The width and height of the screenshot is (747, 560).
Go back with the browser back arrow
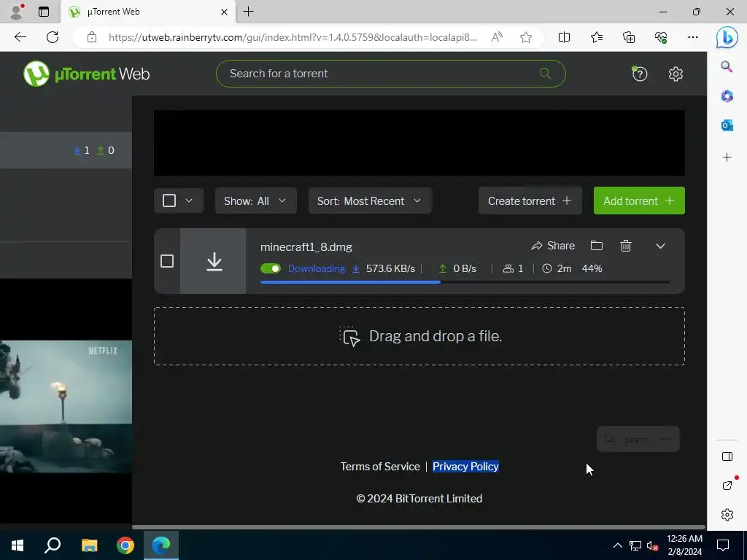(20, 37)
